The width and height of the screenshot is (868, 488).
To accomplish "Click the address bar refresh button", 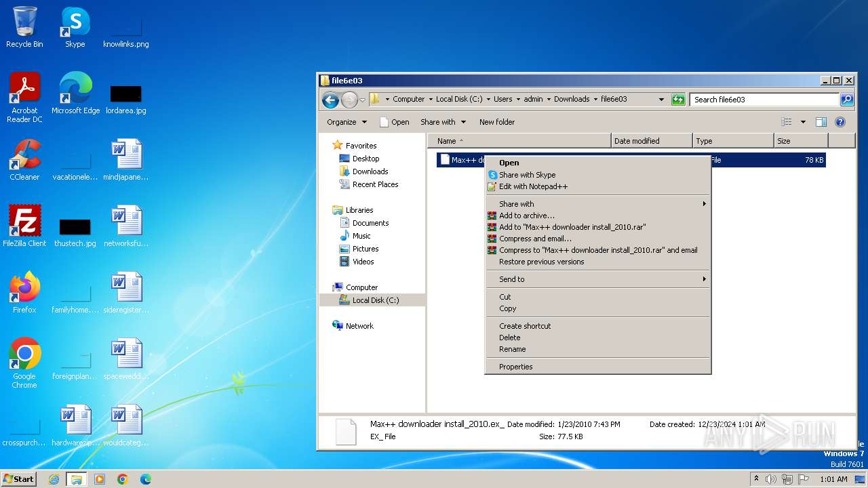I will pyautogui.click(x=678, y=100).
